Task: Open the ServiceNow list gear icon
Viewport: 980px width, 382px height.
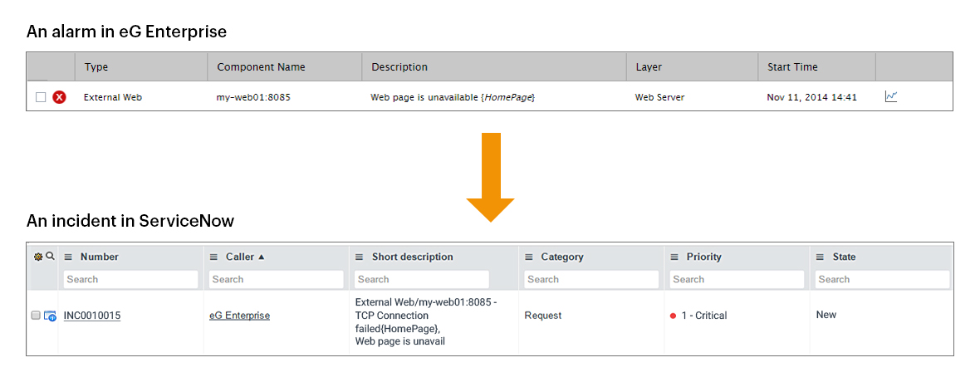Action: [38, 257]
